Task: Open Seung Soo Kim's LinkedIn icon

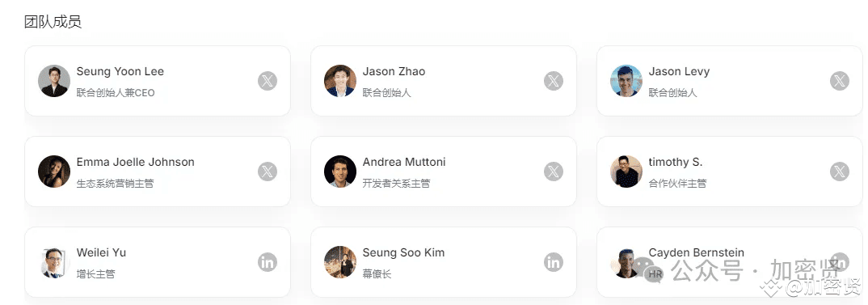Action: pyautogui.click(x=554, y=262)
